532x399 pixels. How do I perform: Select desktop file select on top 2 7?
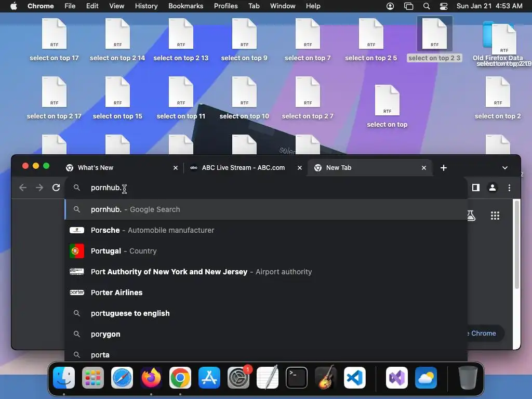click(x=308, y=98)
